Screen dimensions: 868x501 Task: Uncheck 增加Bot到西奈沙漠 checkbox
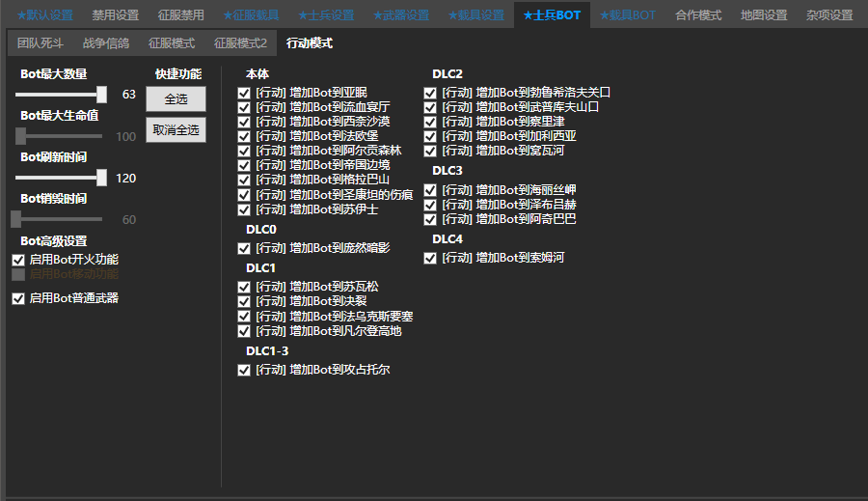[244, 122]
